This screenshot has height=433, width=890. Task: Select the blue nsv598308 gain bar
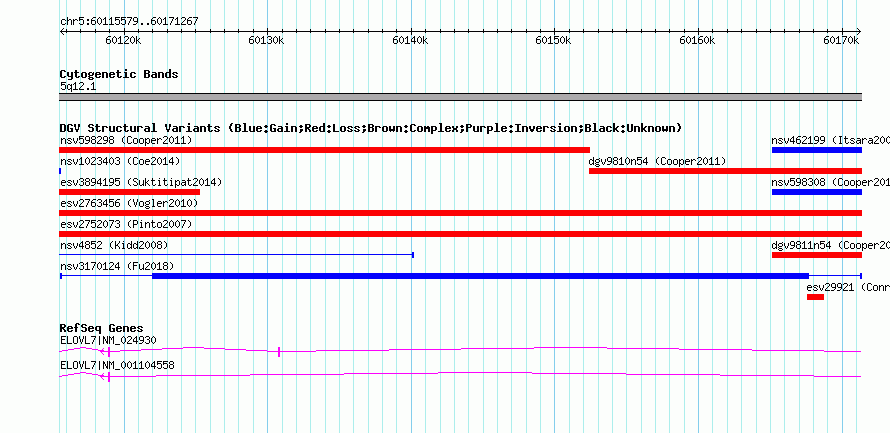pos(817,192)
